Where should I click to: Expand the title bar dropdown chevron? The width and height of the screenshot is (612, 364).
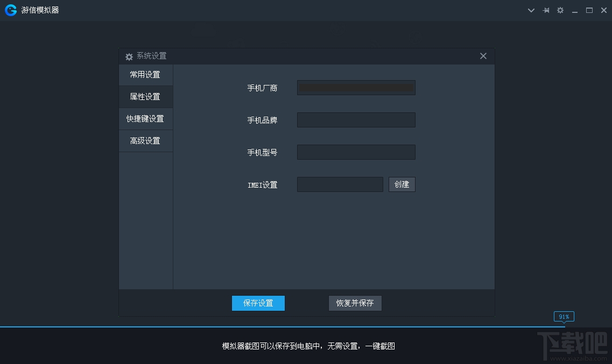click(x=531, y=10)
